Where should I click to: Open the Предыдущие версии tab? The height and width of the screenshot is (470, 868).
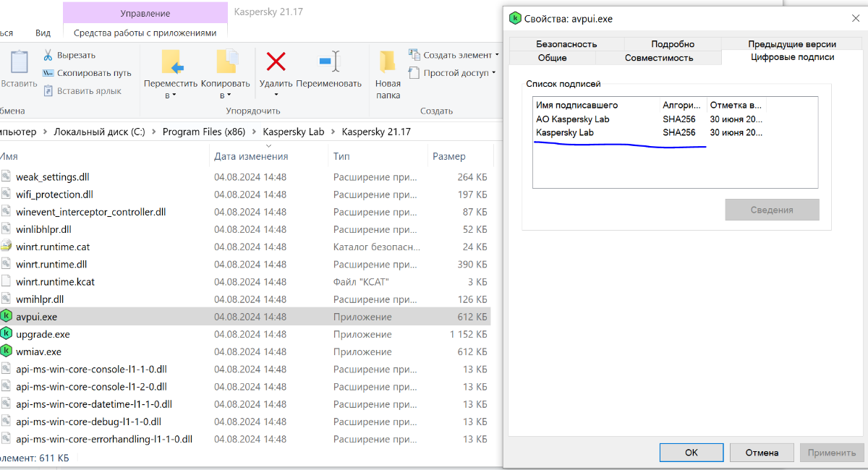[792, 44]
